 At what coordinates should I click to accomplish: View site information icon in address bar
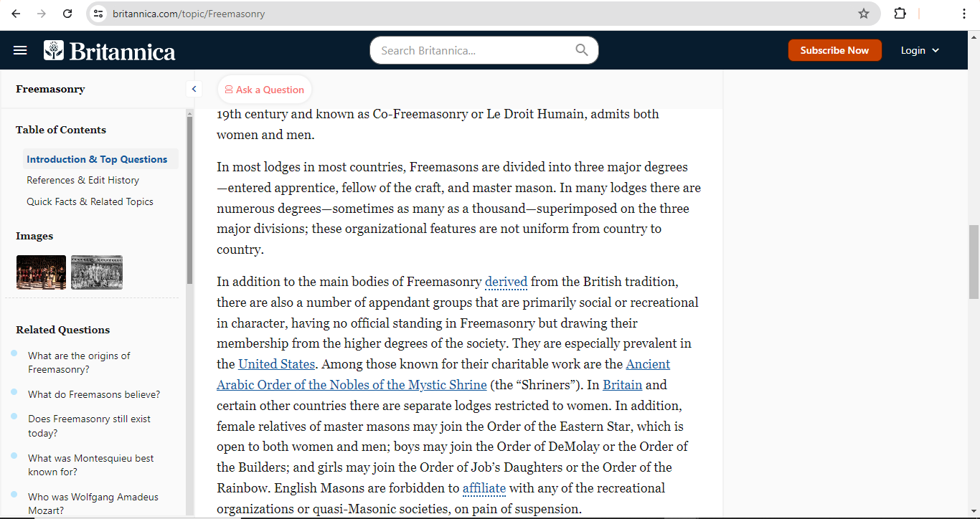[x=98, y=14]
